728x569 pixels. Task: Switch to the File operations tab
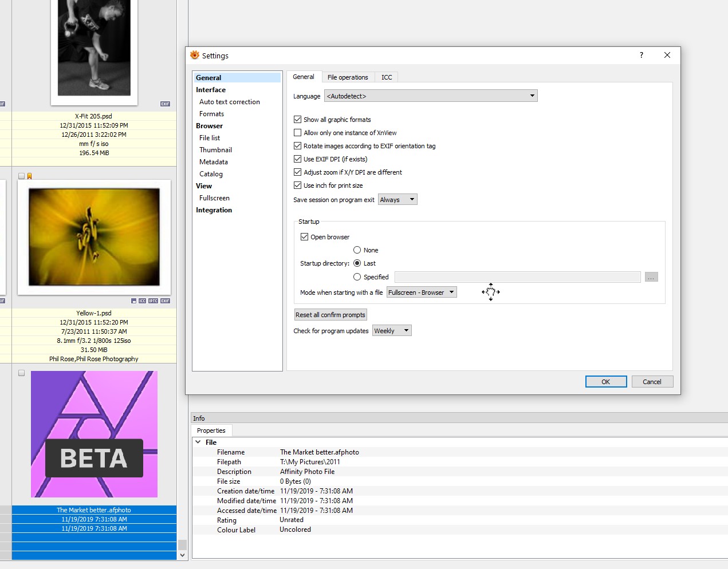[x=347, y=77]
